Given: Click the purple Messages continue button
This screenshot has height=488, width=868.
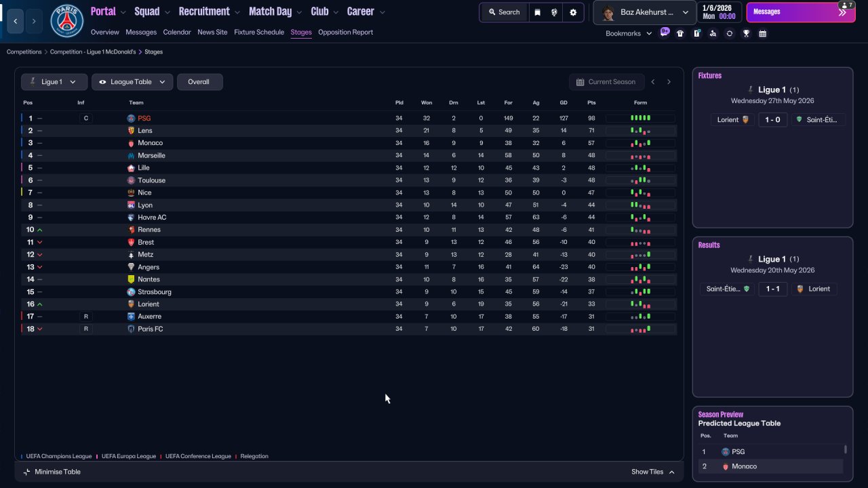Looking at the screenshot, I should tap(801, 12).
